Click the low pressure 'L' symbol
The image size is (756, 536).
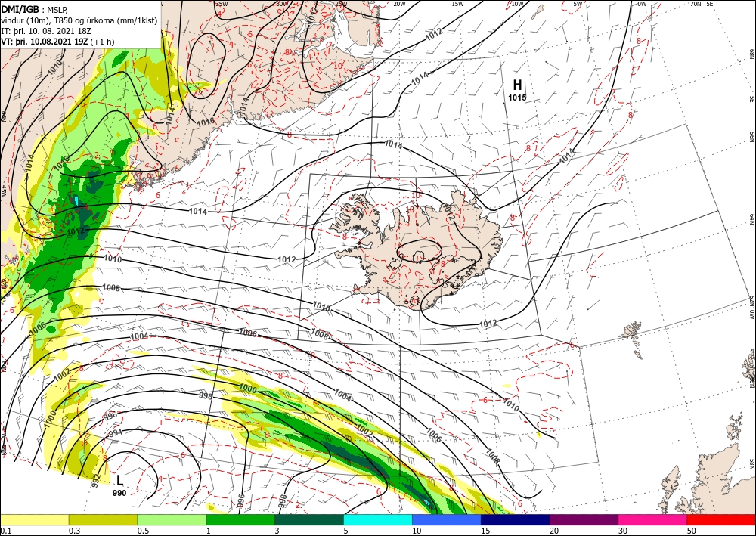tap(119, 480)
